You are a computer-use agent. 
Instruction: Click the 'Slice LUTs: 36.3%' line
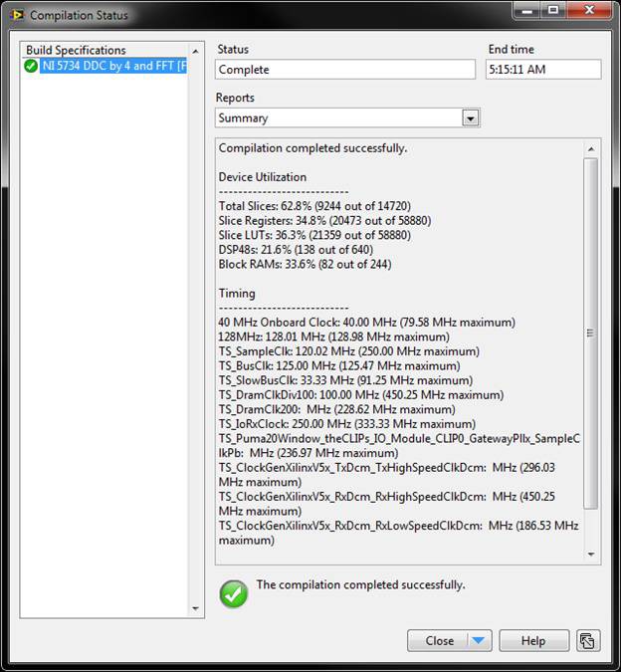tap(314, 235)
